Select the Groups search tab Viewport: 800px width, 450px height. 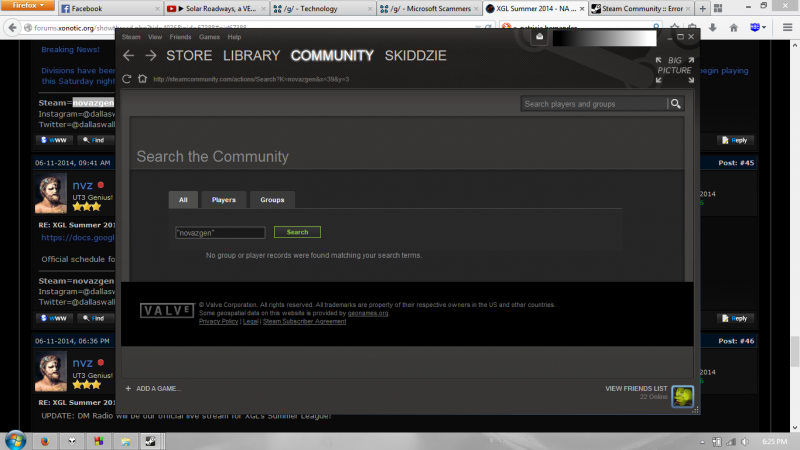coord(272,199)
